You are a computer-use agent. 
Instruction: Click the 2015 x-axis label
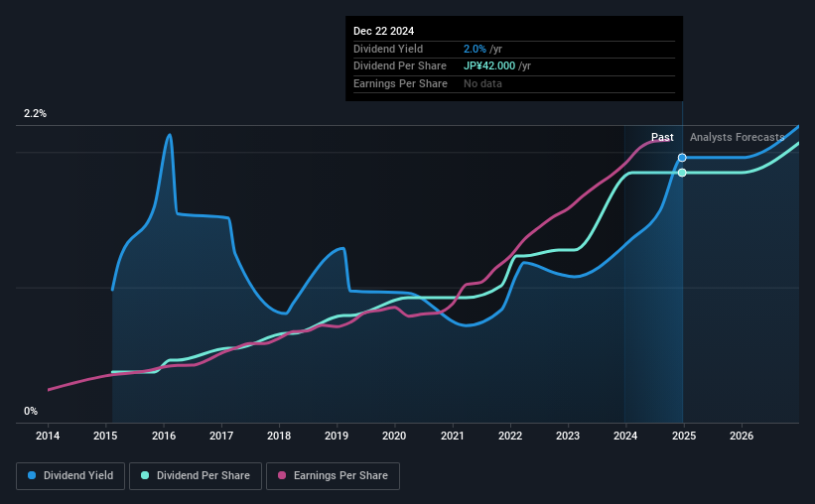105,436
